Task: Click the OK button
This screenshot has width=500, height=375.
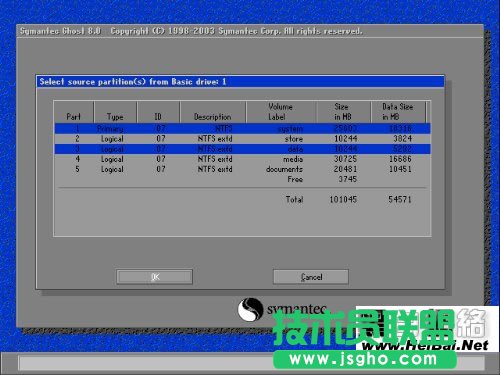Action: [155, 277]
